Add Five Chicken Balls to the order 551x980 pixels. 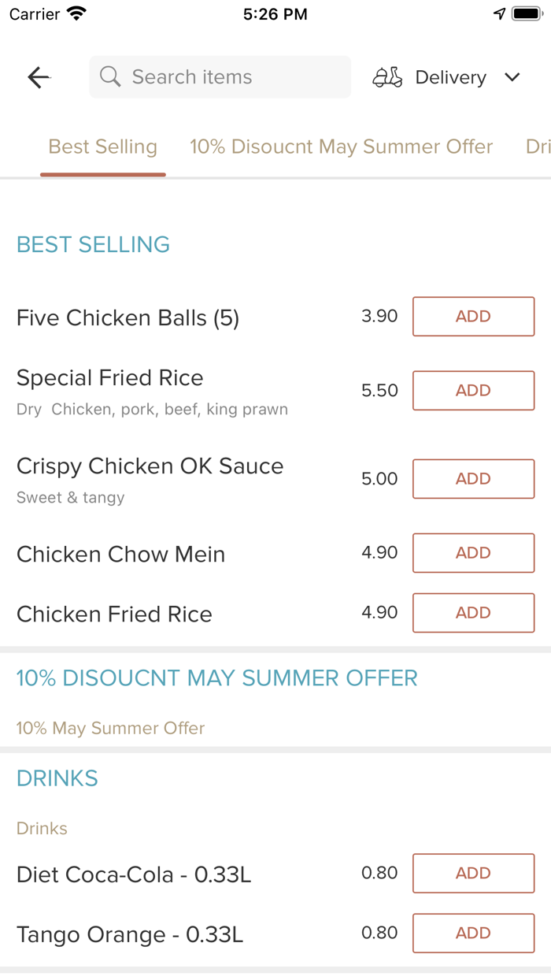(472, 316)
